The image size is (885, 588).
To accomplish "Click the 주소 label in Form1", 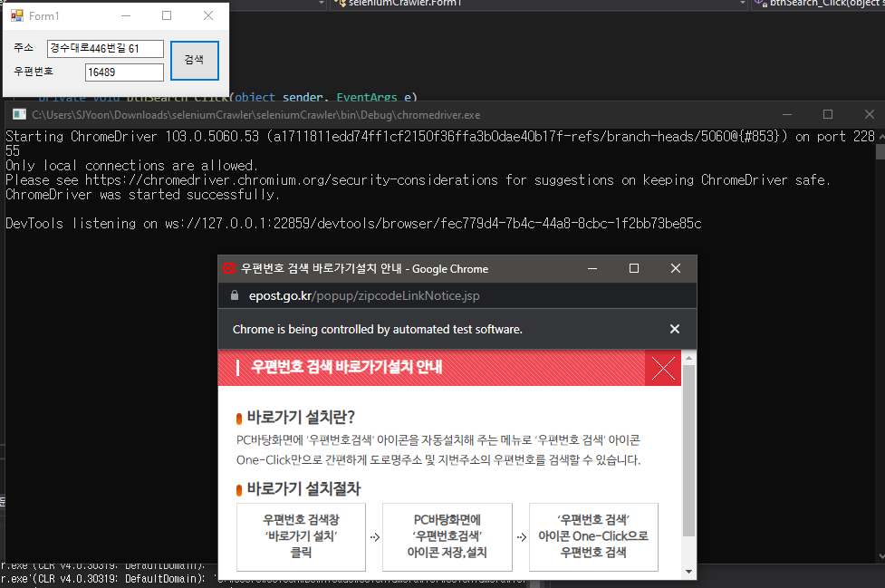I will tap(24, 48).
